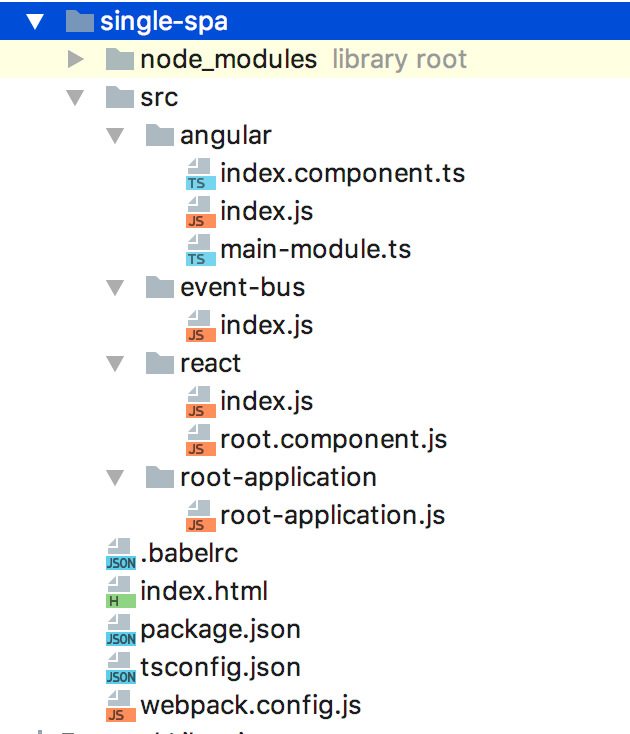Click the react folder icon
630x734 pixels.
pyautogui.click(x=160, y=363)
